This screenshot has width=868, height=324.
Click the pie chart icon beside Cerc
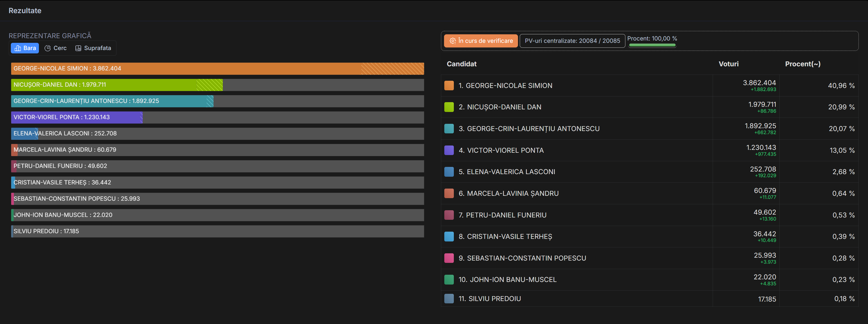click(48, 48)
